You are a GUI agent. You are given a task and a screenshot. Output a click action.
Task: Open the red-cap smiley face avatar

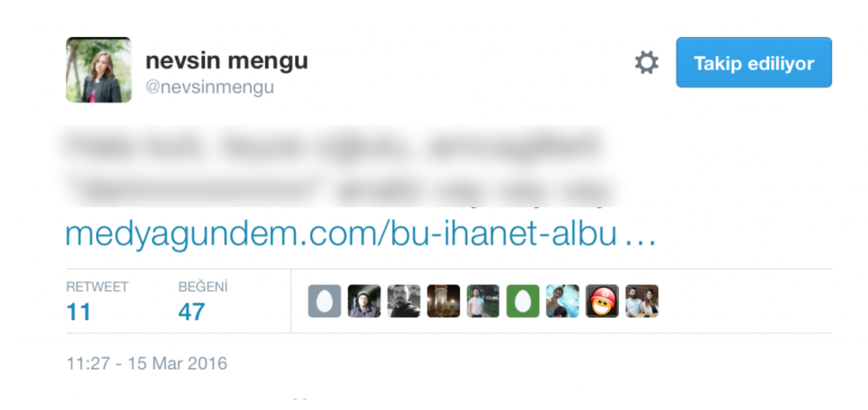click(602, 301)
